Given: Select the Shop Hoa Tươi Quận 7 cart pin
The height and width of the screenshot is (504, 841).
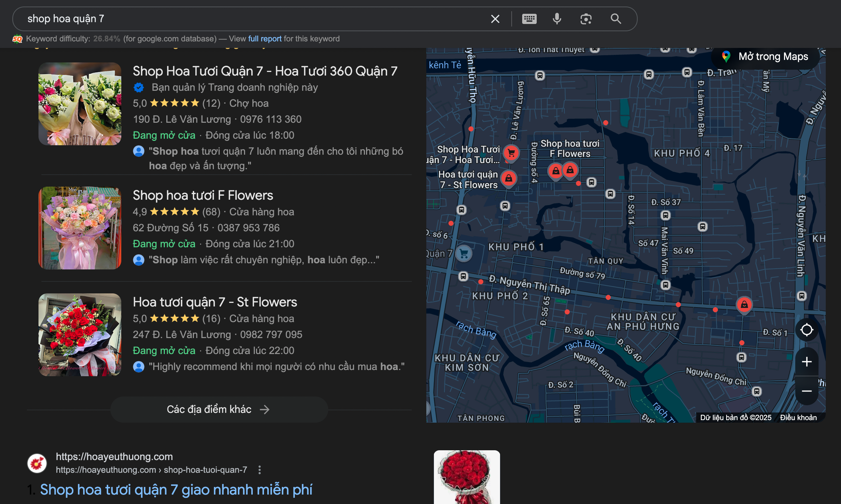Looking at the screenshot, I should pyautogui.click(x=511, y=154).
